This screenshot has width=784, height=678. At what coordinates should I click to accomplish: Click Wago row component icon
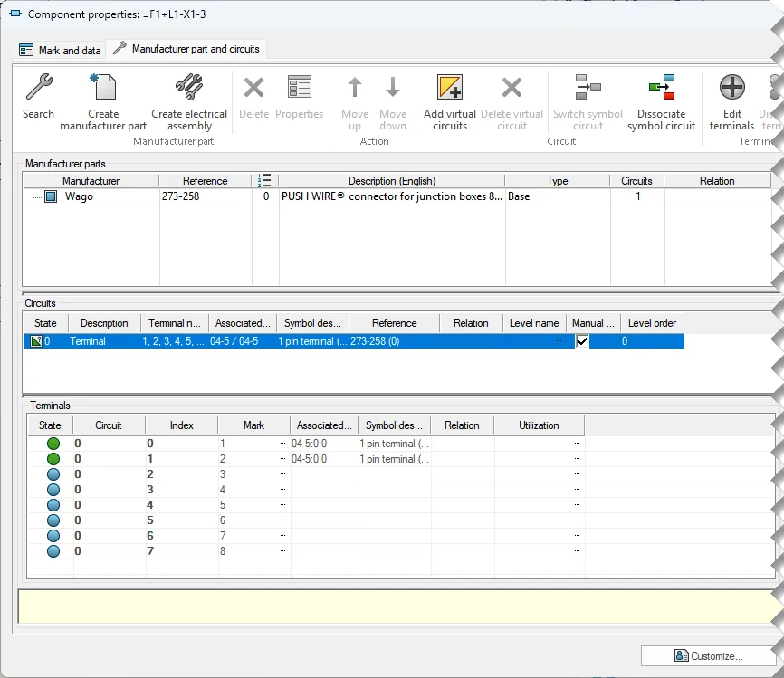51,196
